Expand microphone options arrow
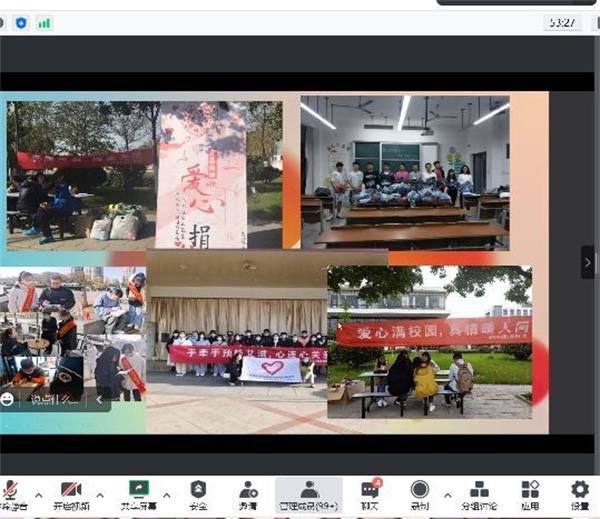This screenshot has width=600, height=519. pos(39,494)
